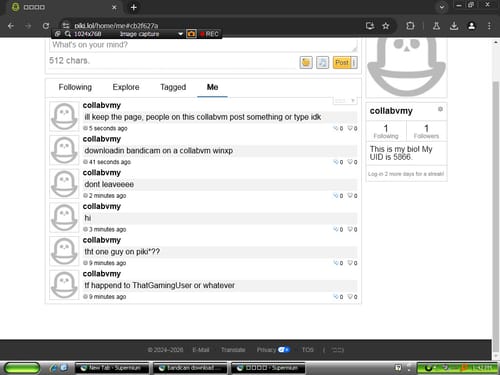Like the 'ill keep the page' post
Screen dimensions: 500x375
[x=352, y=128]
